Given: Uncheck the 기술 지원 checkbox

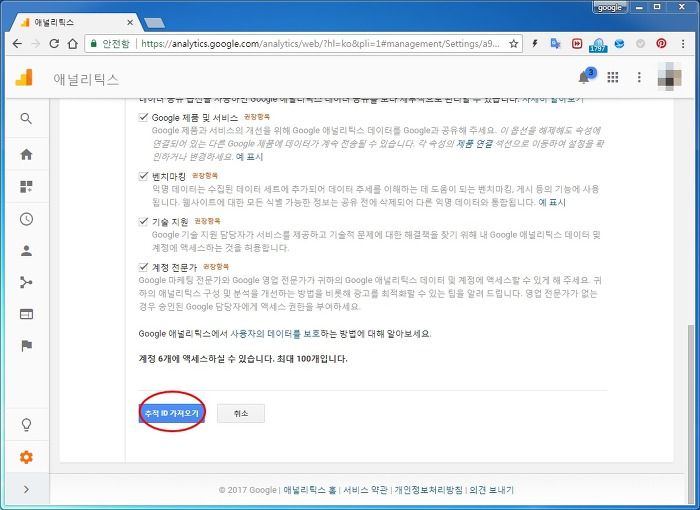Looking at the screenshot, I should (x=143, y=222).
